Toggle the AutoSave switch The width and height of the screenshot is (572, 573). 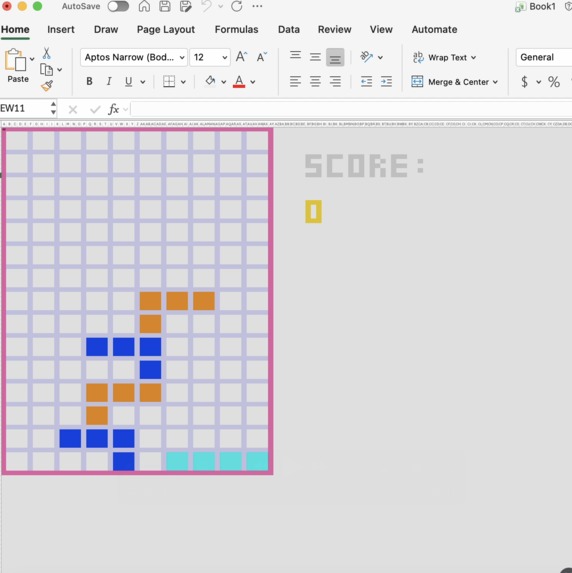pos(118,6)
